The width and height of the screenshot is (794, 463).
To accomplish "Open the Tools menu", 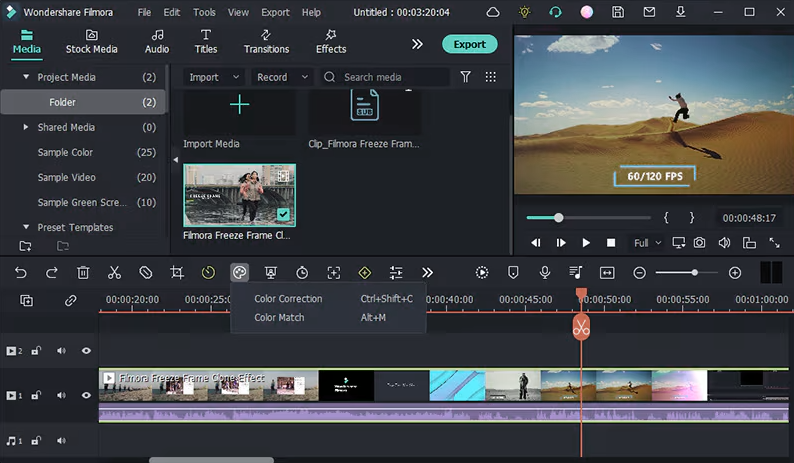I will (x=204, y=12).
